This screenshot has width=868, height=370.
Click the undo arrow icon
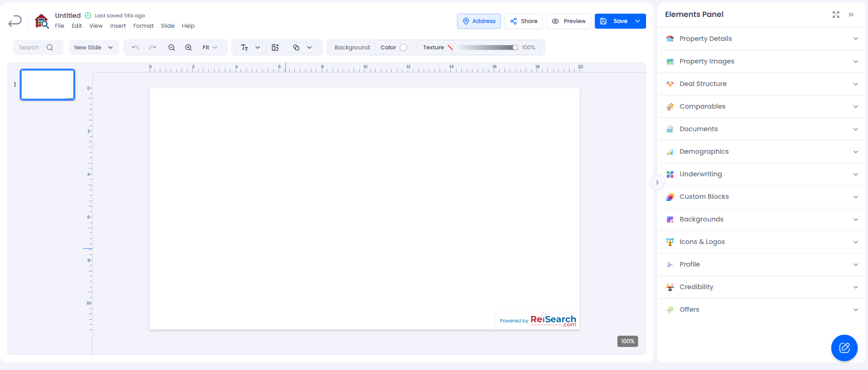pos(135,47)
